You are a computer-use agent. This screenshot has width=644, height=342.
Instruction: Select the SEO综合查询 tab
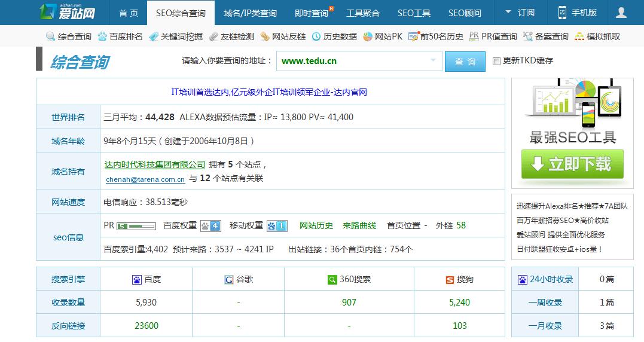coord(181,13)
